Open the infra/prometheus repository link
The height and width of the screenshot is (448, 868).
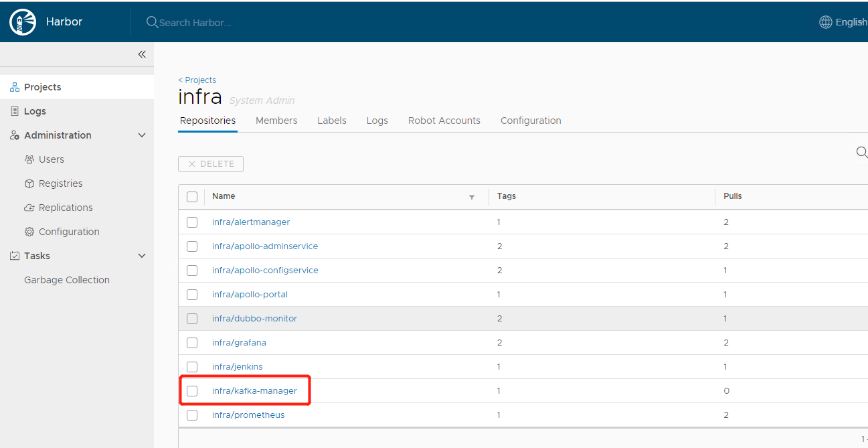click(248, 415)
